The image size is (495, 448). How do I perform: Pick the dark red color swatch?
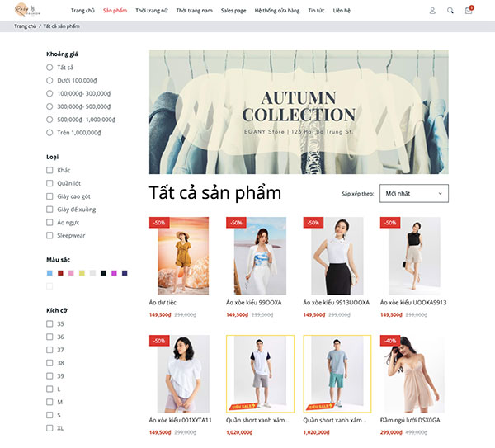[x=60, y=273]
